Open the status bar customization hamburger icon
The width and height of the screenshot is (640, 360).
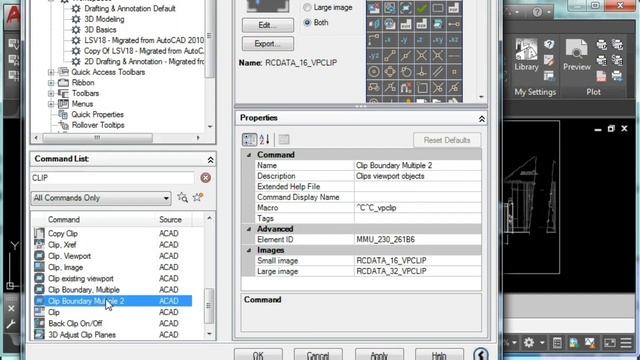tap(626, 342)
